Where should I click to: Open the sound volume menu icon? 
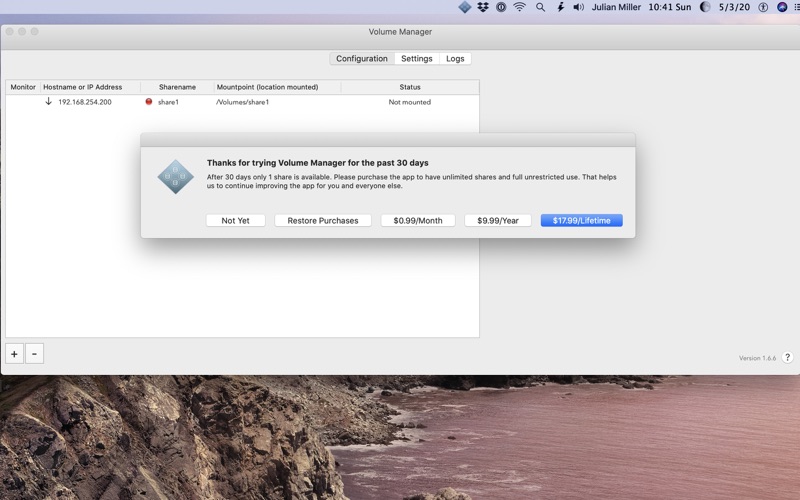pos(578,7)
